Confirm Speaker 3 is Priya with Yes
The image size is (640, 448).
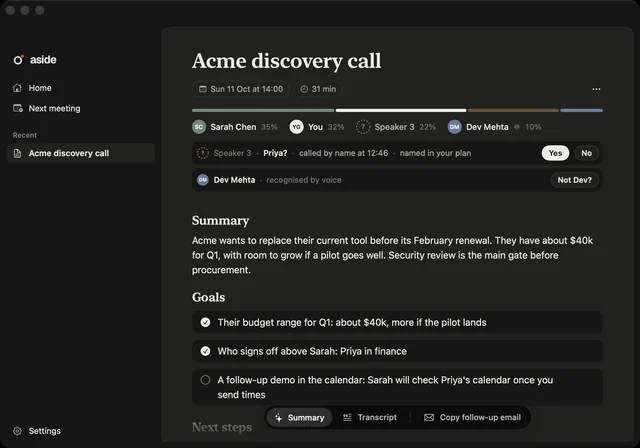pos(555,153)
